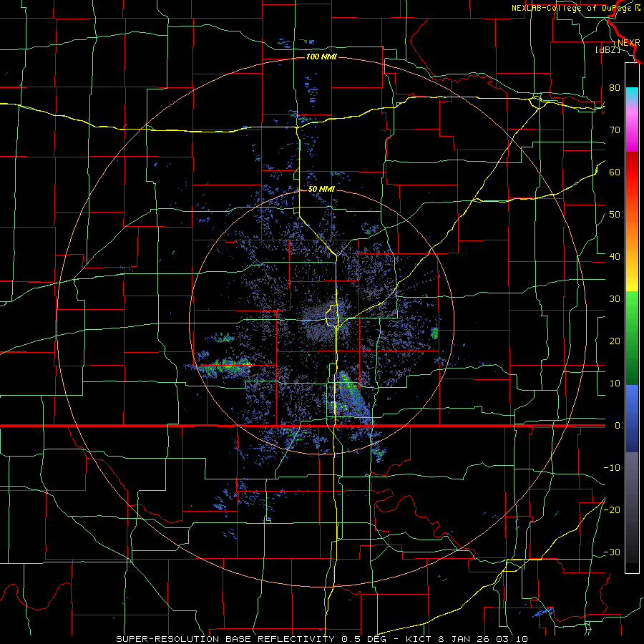Click the 30 value on dBZ scale

(615, 298)
